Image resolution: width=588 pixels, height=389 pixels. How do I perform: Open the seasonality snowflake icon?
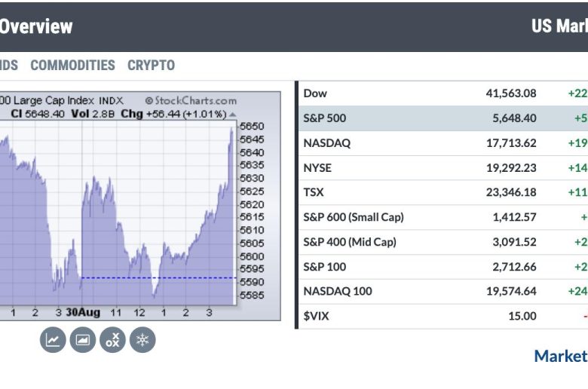click(142, 340)
